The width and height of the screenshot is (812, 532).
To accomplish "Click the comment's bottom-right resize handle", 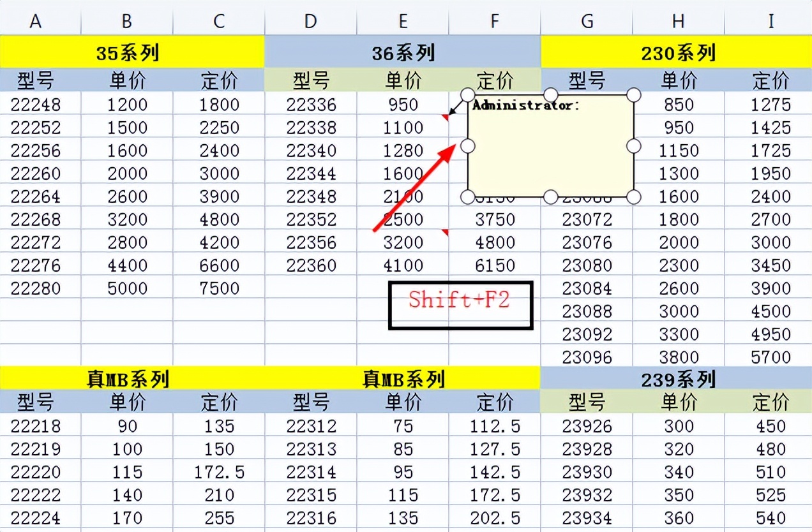I will 634,196.
